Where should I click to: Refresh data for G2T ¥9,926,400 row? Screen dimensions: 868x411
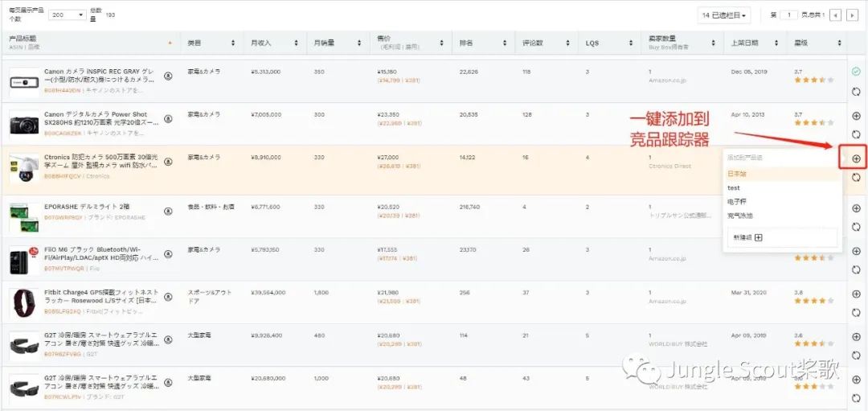point(856,355)
